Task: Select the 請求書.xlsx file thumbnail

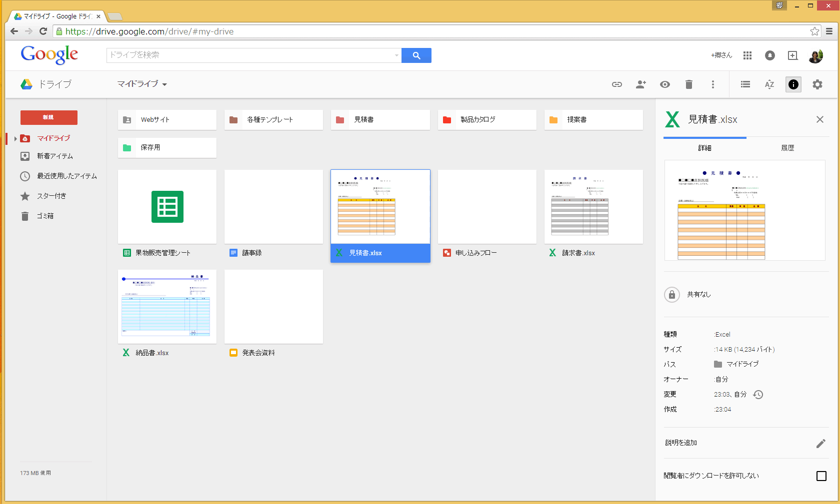Action: coord(593,207)
